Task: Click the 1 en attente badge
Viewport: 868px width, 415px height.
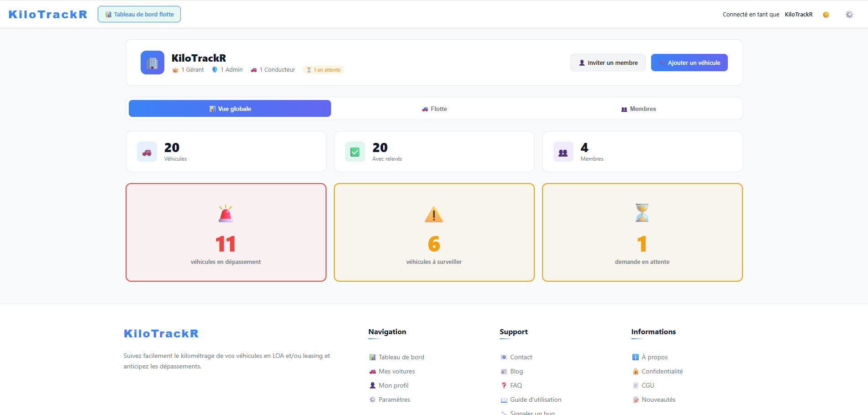Action: pos(323,70)
